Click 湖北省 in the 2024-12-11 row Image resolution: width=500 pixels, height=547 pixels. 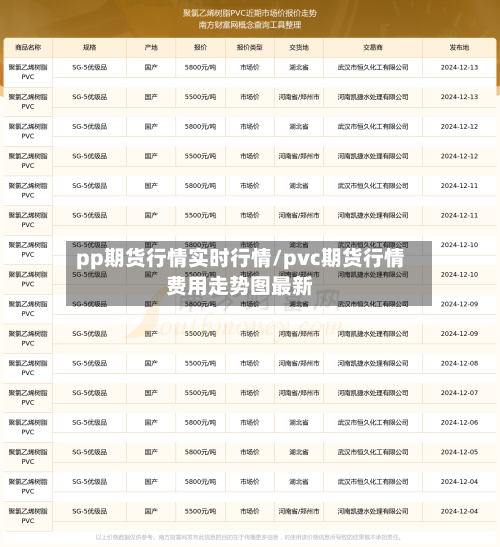pyautogui.click(x=299, y=186)
